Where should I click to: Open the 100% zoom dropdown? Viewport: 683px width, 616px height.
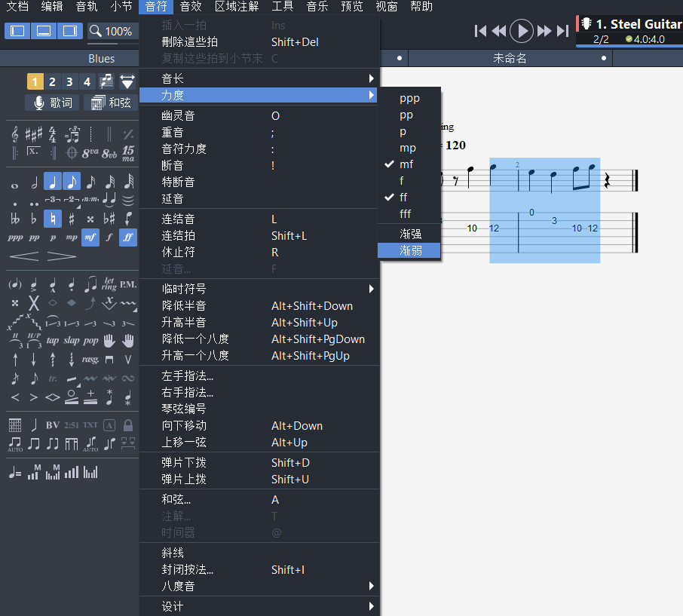113,31
